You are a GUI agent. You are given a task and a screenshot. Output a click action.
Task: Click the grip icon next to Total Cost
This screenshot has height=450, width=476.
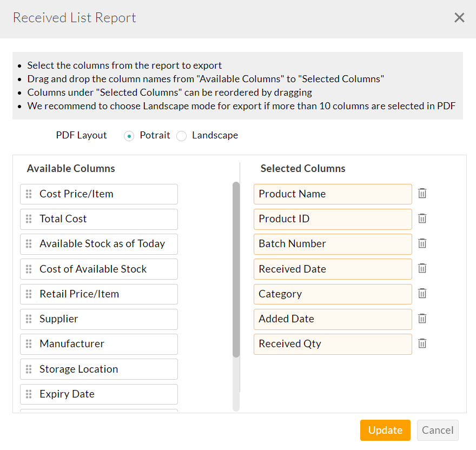29,219
